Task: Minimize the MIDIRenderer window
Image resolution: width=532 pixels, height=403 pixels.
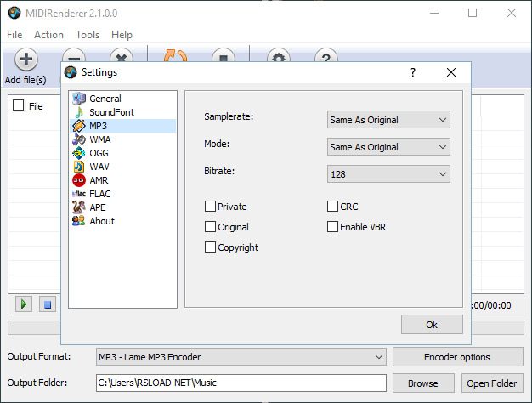Action: point(434,14)
